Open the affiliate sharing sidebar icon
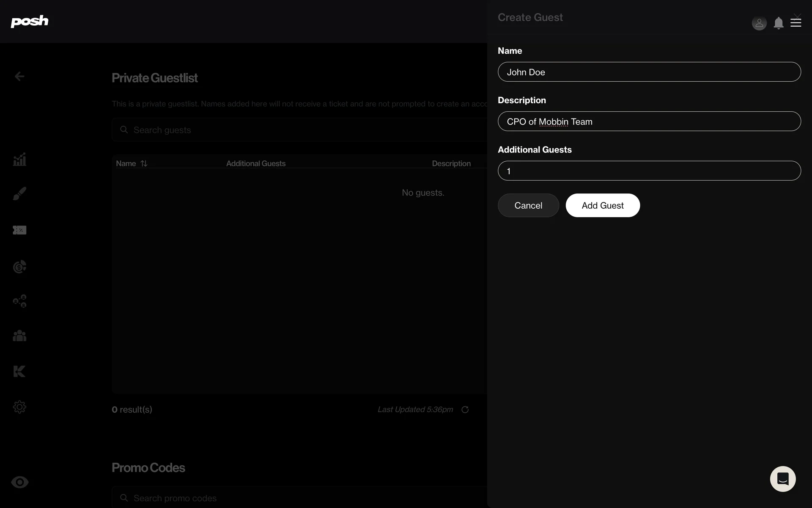The width and height of the screenshot is (812, 508). tap(19, 301)
